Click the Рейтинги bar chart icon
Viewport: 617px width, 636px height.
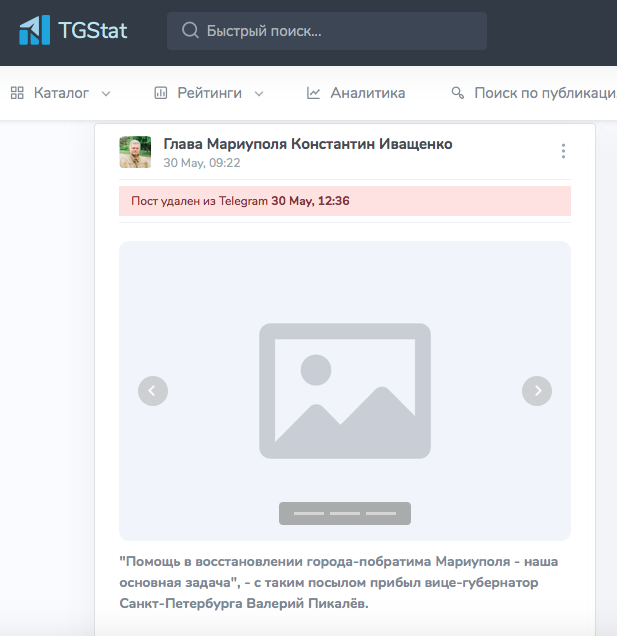[x=160, y=93]
